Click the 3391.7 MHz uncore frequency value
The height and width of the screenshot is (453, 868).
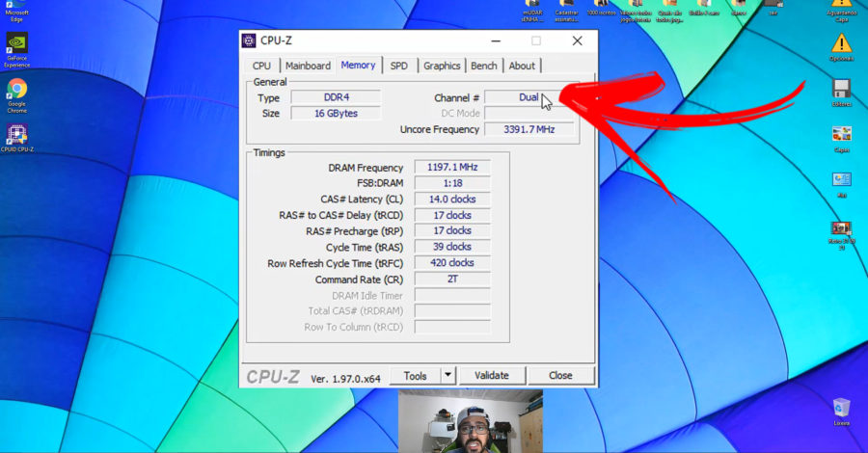(x=529, y=129)
